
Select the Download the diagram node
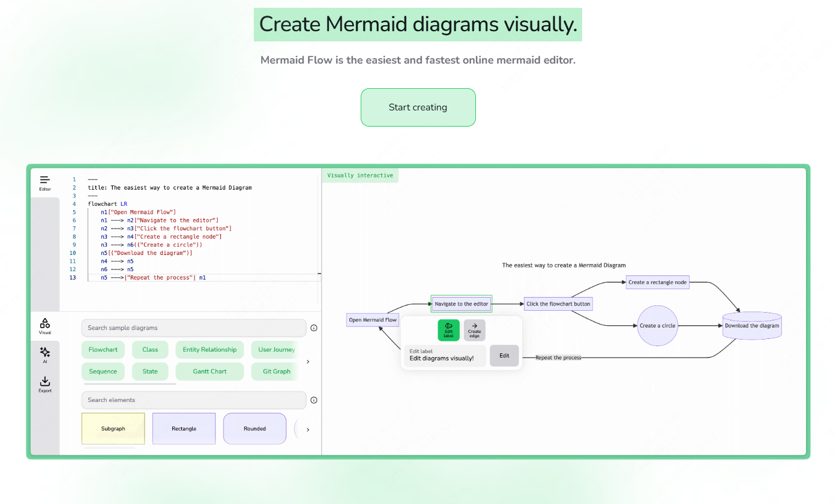pos(752,326)
